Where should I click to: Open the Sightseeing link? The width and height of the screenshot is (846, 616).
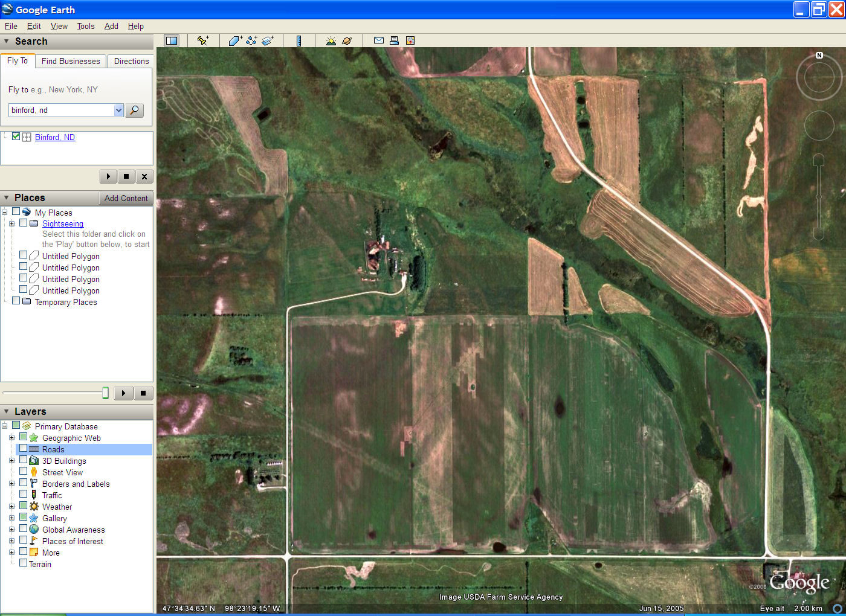pos(63,223)
